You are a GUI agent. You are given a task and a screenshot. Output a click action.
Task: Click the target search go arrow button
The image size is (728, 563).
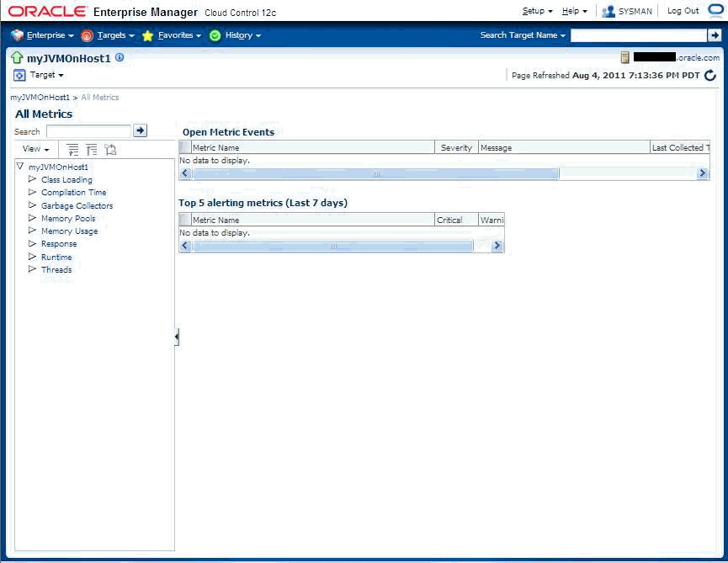714,35
